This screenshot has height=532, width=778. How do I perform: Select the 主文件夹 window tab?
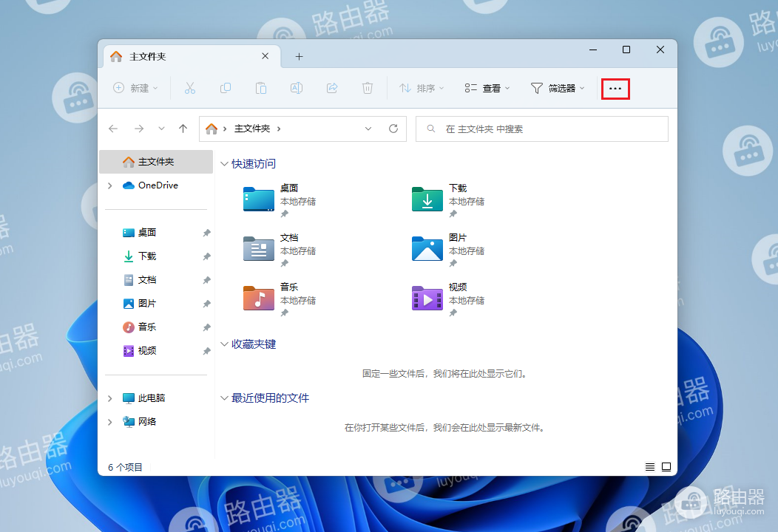tap(191, 56)
